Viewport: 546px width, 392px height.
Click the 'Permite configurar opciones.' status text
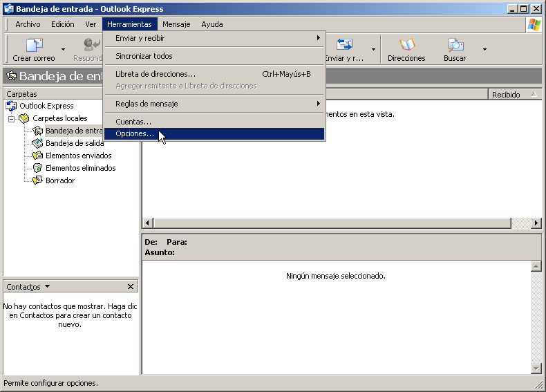(x=51, y=383)
